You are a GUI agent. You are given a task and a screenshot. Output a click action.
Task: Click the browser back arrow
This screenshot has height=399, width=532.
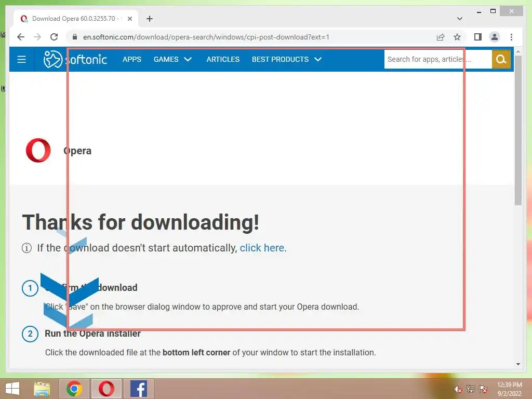coord(21,37)
